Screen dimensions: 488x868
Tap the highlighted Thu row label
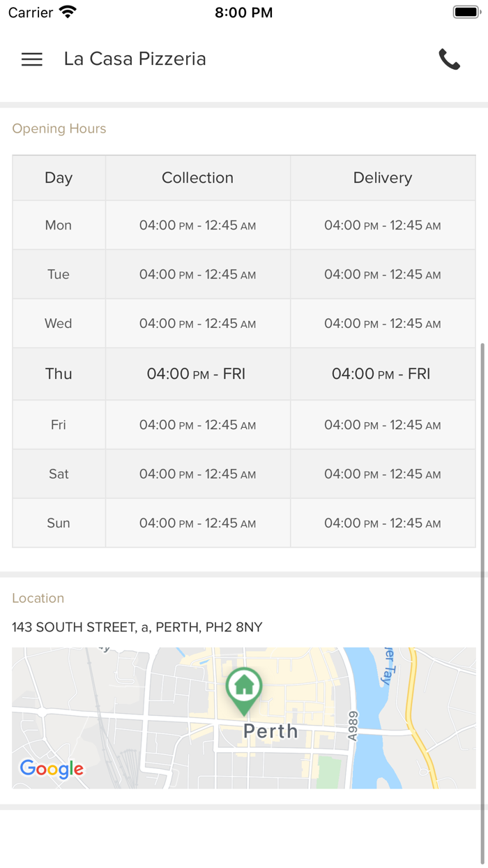point(59,374)
